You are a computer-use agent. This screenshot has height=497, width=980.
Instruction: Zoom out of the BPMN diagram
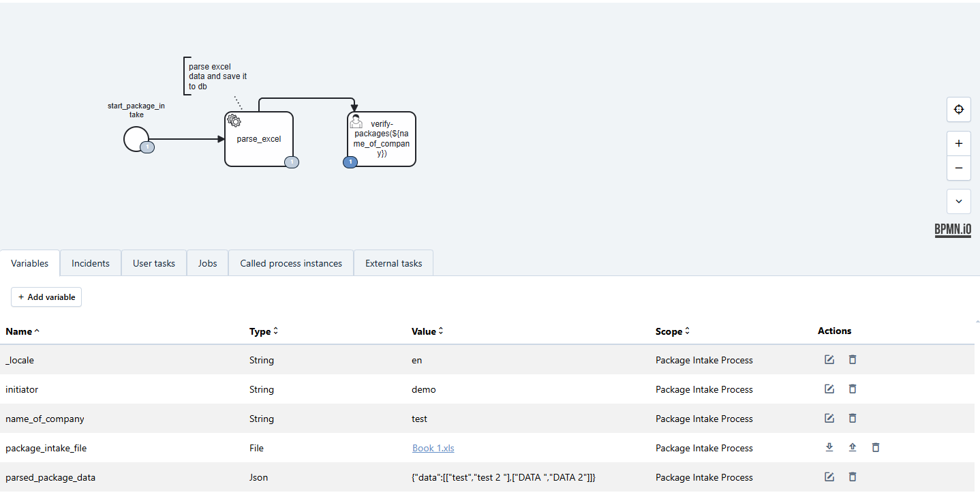[x=958, y=168]
